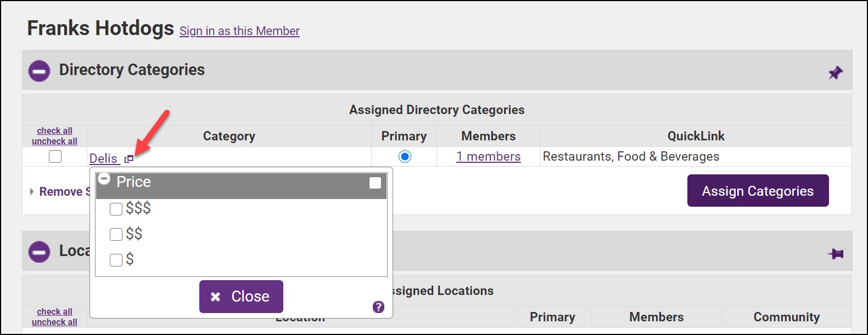Select the Delis row checkbox
Screen dimensions: 868x335
55,157
